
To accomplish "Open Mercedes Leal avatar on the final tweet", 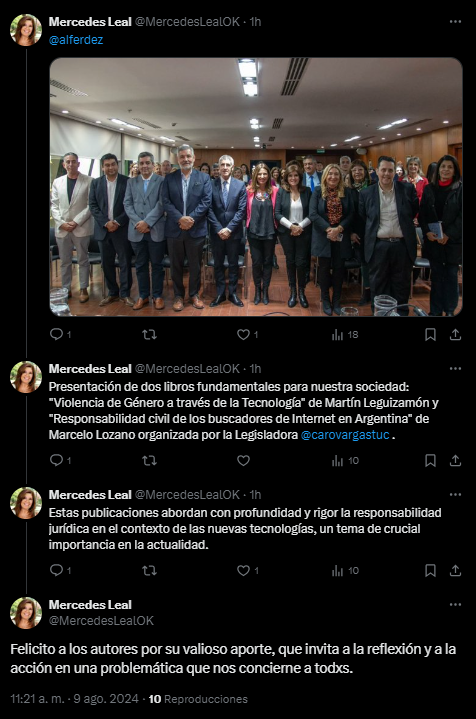I will (26, 613).
